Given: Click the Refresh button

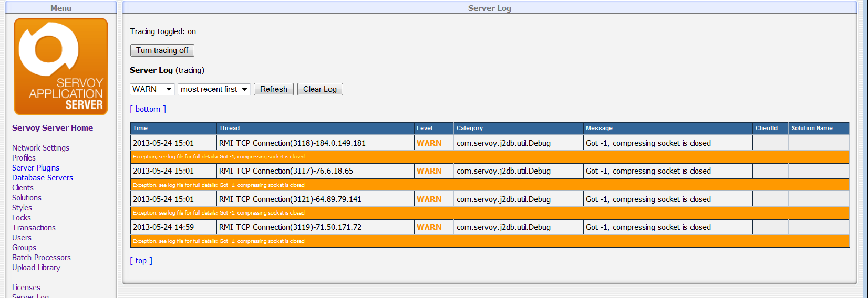Looking at the screenshot, I should [274, 89].
